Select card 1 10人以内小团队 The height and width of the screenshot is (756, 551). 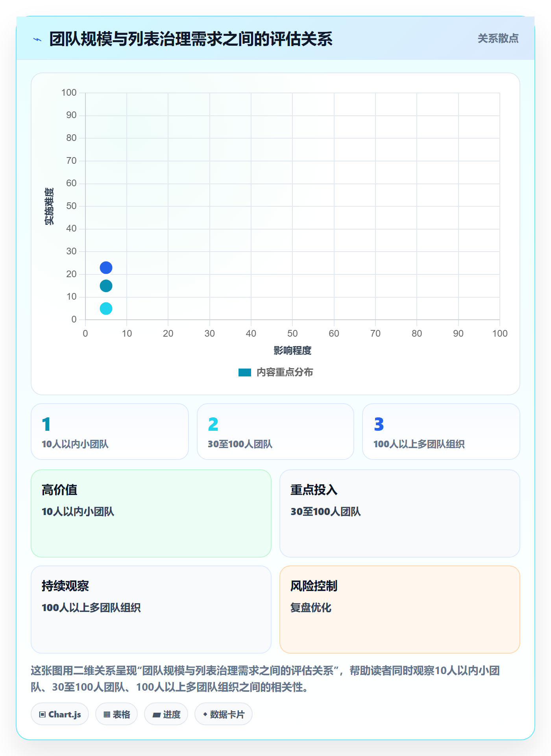[110, 432]
